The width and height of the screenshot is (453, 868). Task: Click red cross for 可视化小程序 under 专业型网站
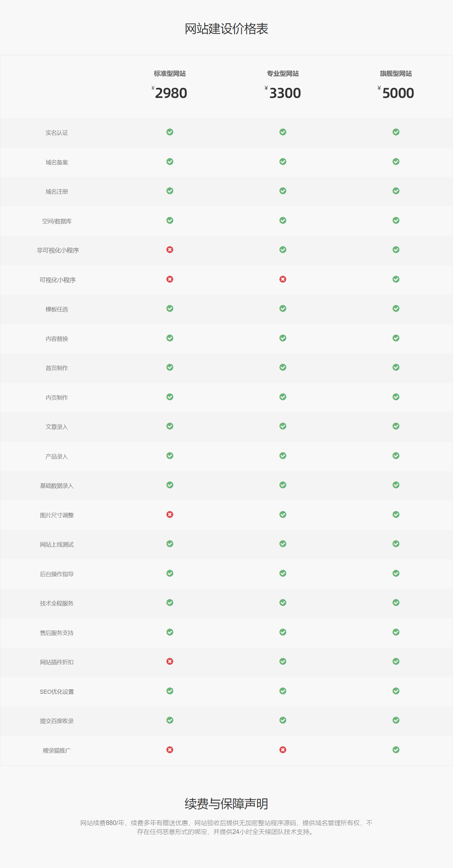click(x=283, y=279)
